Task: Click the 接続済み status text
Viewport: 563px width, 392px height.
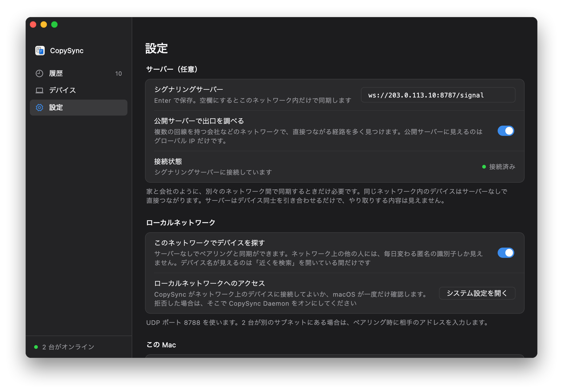Action: tap(502, 167)
